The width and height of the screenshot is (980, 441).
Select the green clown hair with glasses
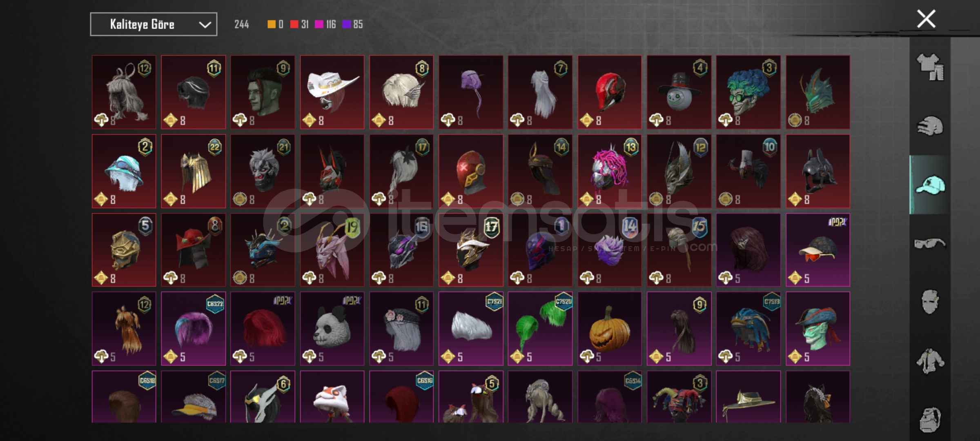pos(748,92)
